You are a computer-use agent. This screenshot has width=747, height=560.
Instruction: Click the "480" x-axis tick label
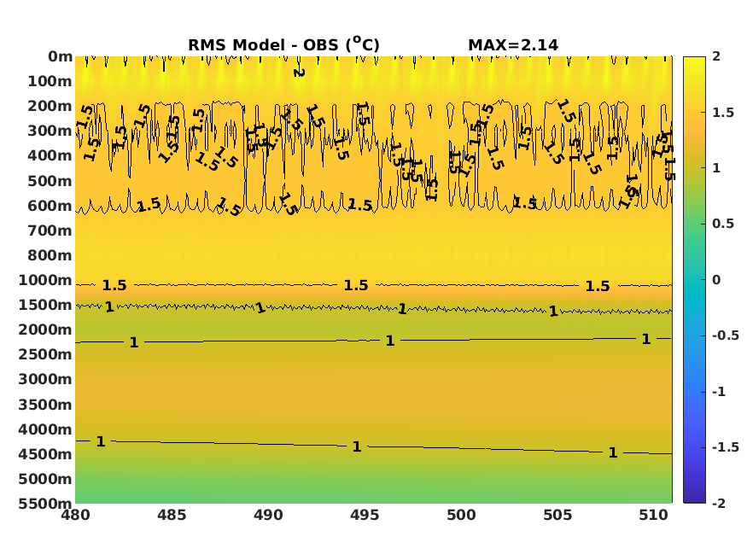click(x=75, y=515)
